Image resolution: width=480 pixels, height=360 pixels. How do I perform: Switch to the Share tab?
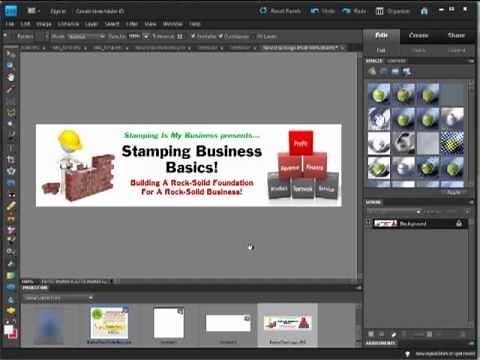(x=456, y=35)
